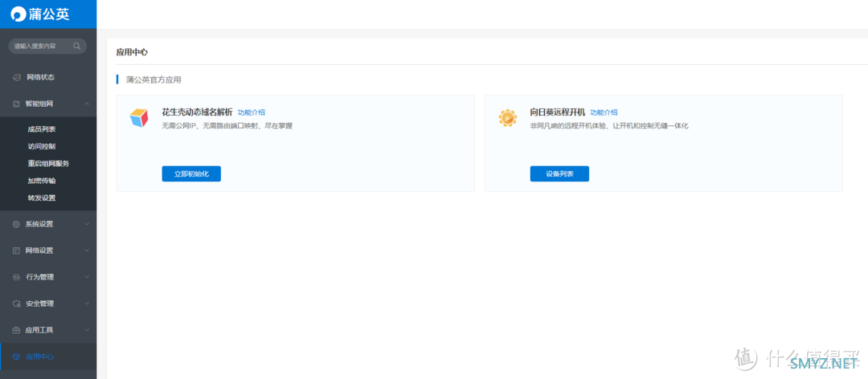Click the 应用中心 cube icon

[16, 357]
